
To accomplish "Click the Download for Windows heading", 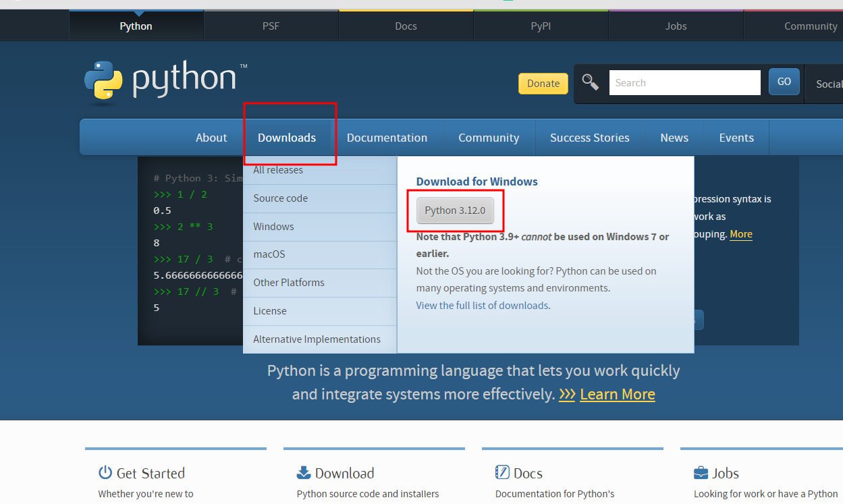I will click(477, 181).
